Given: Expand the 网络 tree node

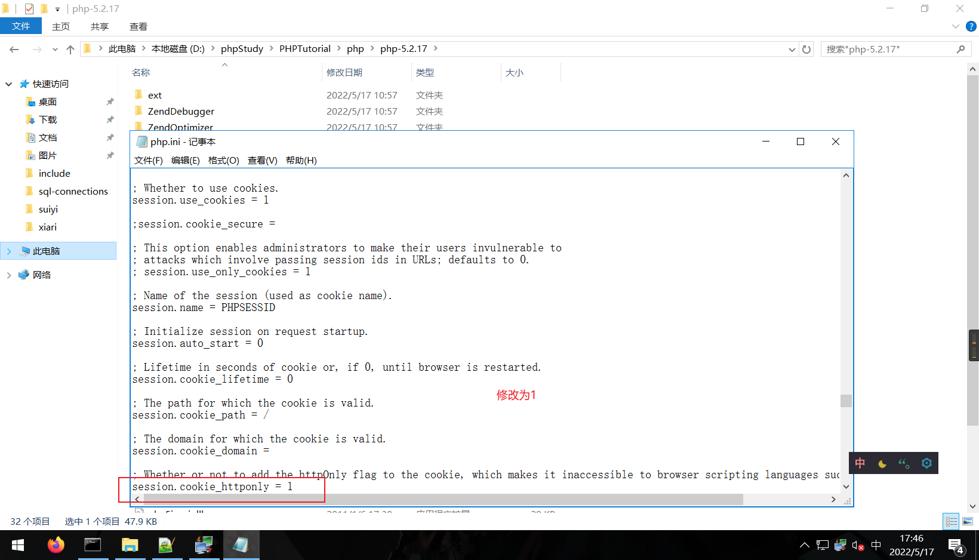Looking at the screenshot, I should click(x=9, y=275).
